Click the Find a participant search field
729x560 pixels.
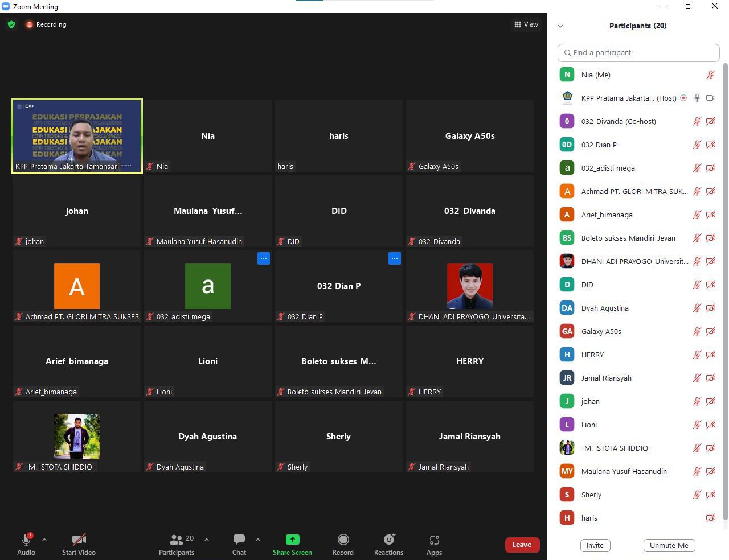(638, 52)
